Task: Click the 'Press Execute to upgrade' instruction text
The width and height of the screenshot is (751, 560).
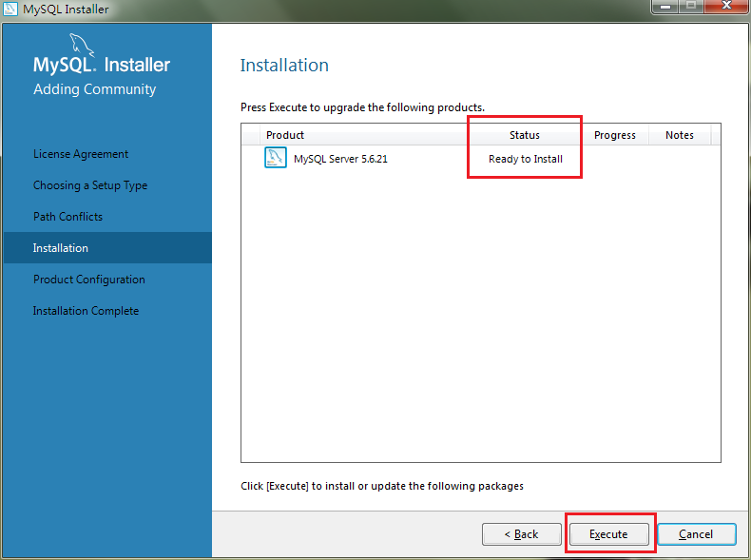Action: tap(362, 107)
